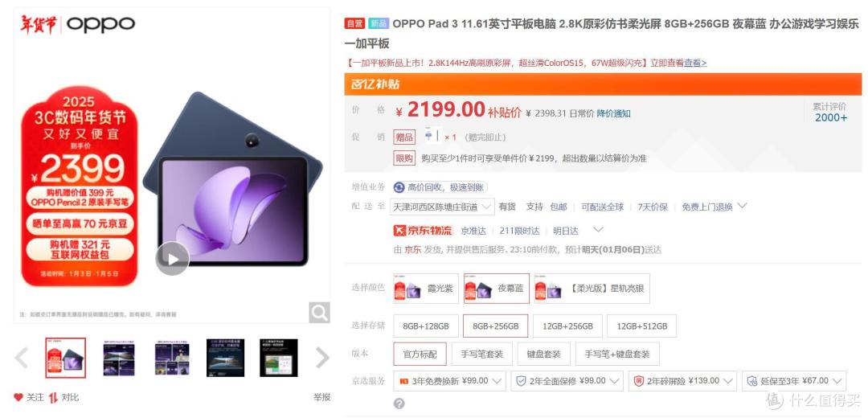The height and width of the screenshot is (418, 868).
Task: Click the gray question mark help icon
Action: click(399, 404)
